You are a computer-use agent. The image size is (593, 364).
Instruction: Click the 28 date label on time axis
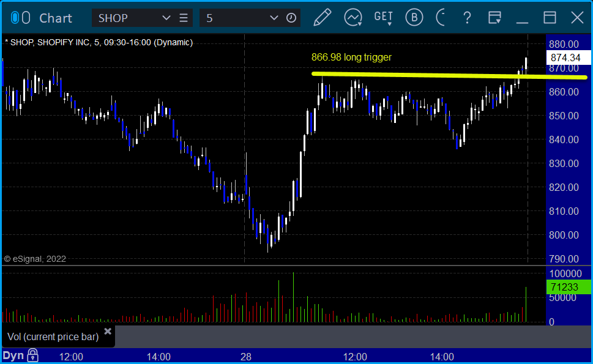(246, 357)
